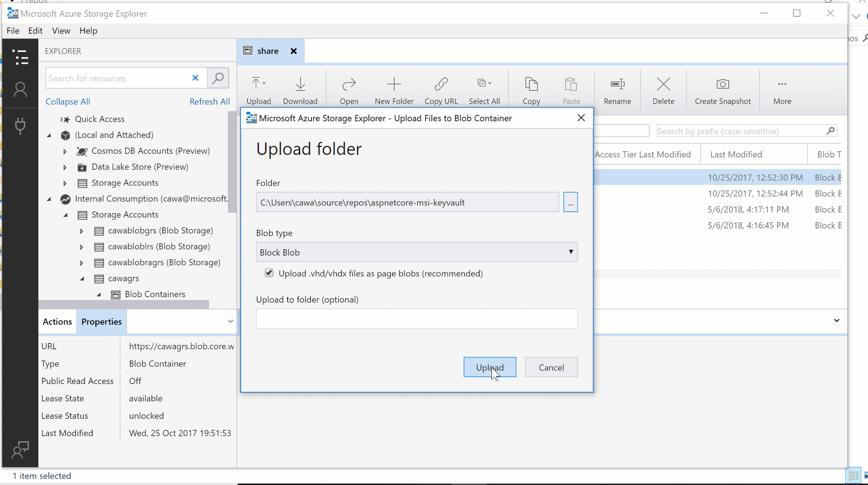Image resolution: width=868 pixels, height=485 pixels.
Task: Expand the Cosmos DB Accounts tree node
Action: (x=65, y=152)
